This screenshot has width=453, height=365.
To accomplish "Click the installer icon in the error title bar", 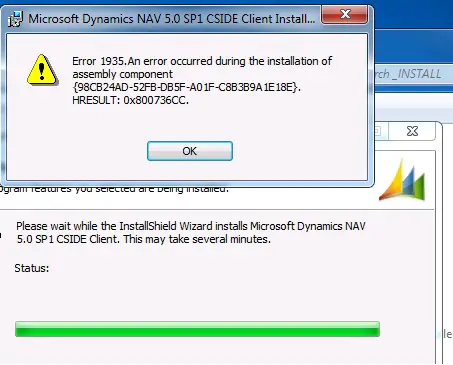I will tap(15, 19).
